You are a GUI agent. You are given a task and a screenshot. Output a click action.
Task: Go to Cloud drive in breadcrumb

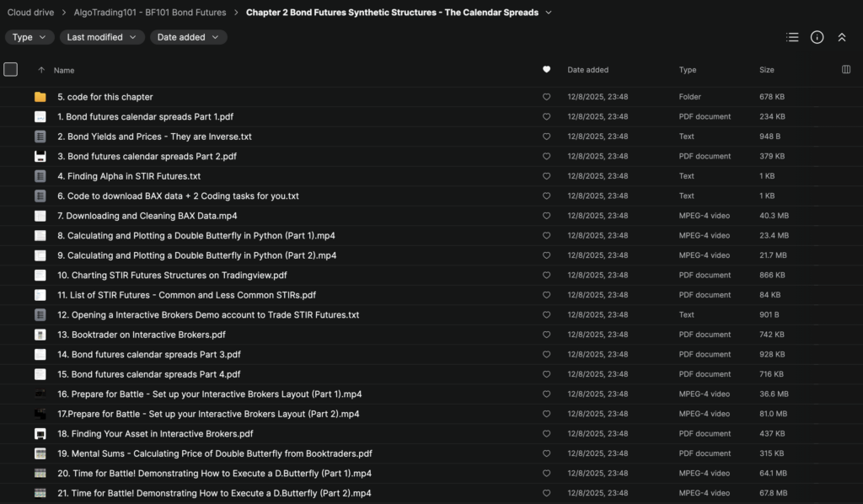[x=33, y=13]
